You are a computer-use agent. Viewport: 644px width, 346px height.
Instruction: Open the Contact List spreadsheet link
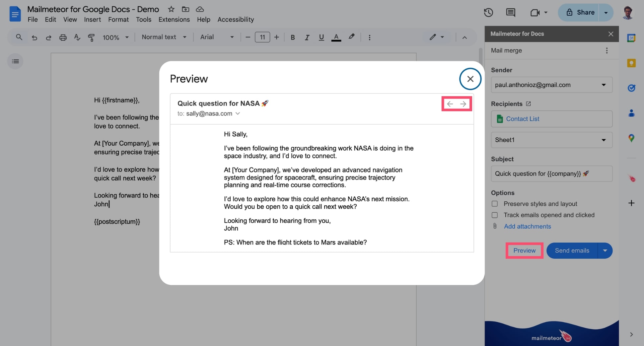pyautogui.click(x=523, y=119)
